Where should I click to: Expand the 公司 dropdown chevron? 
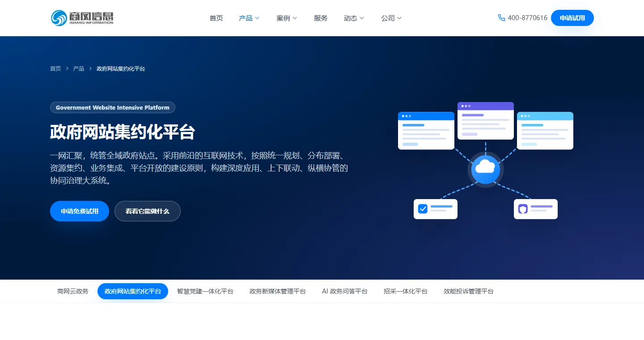pyautogui.click(x=399, y=18)
